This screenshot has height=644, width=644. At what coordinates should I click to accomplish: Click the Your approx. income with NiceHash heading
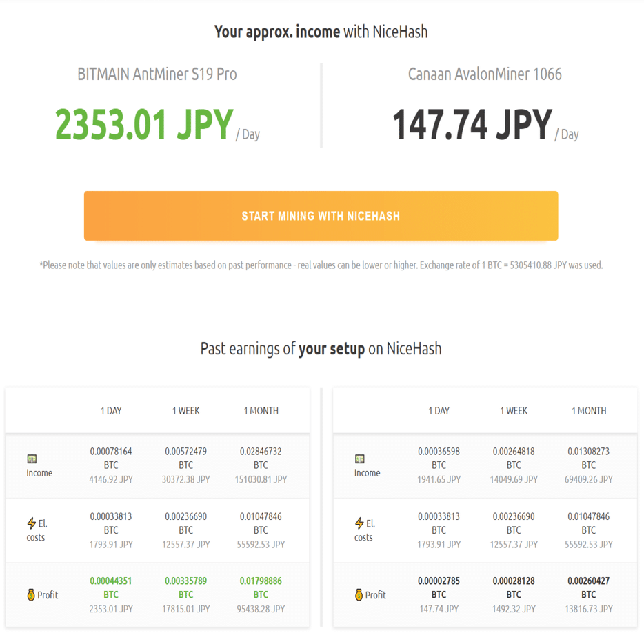point(321,31)
